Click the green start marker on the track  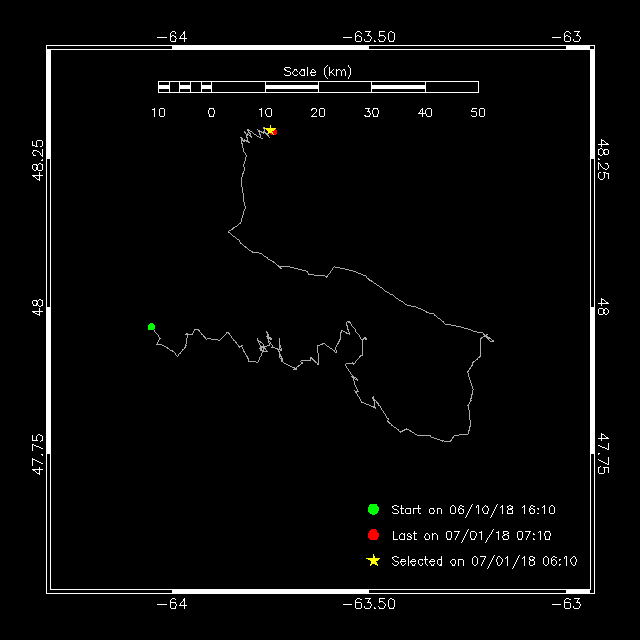[151, 327]
